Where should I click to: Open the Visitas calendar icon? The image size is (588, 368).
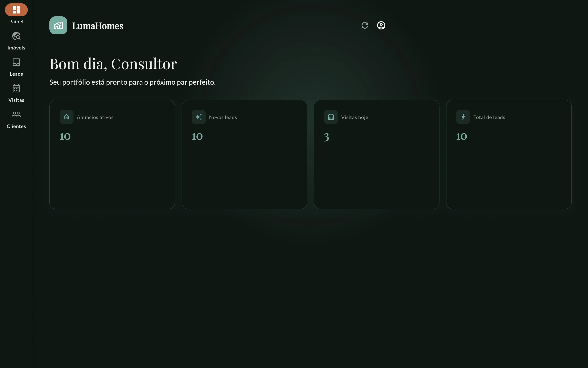(16, 88)
